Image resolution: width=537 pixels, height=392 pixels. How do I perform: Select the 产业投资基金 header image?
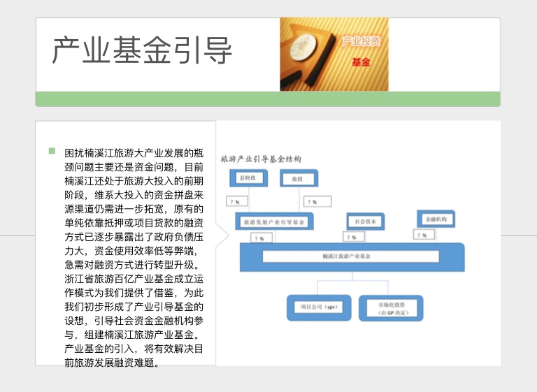334,55
